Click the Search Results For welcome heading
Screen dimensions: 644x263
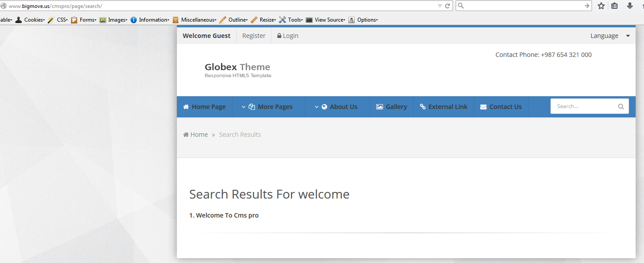tap(269, 194)
